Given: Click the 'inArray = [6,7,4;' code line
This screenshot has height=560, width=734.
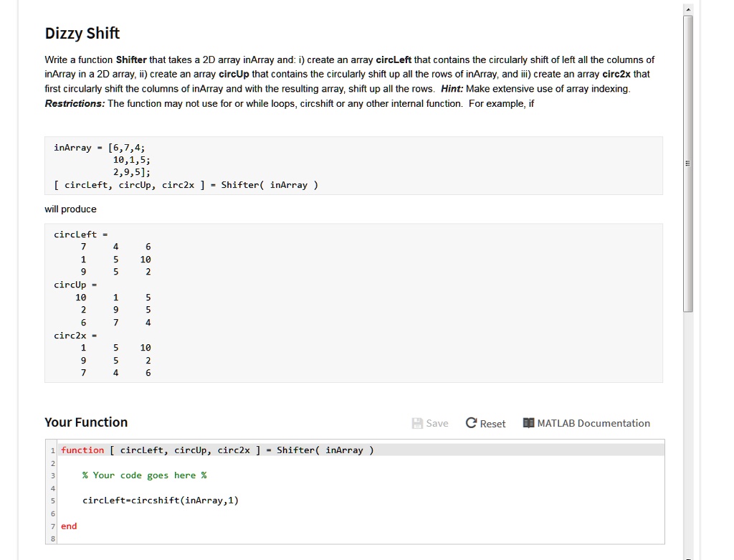Looking at the screenshot, I should pos(100,148).
